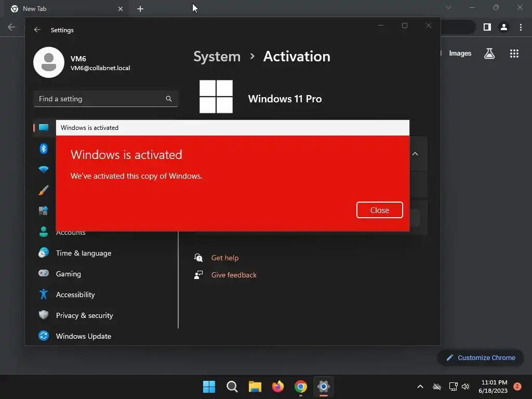Open the Get help link
532x399 pixels.
coord(224,258)
